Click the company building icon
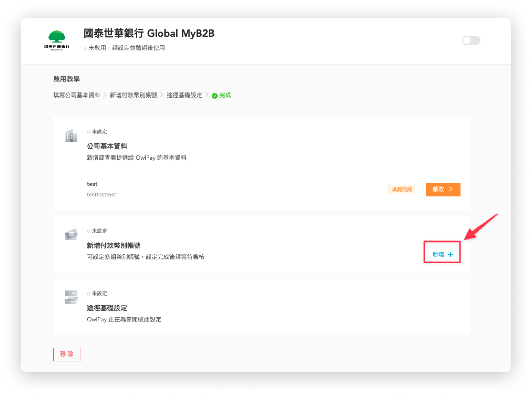Screen dimensions: 532x396 click(71, 136)
